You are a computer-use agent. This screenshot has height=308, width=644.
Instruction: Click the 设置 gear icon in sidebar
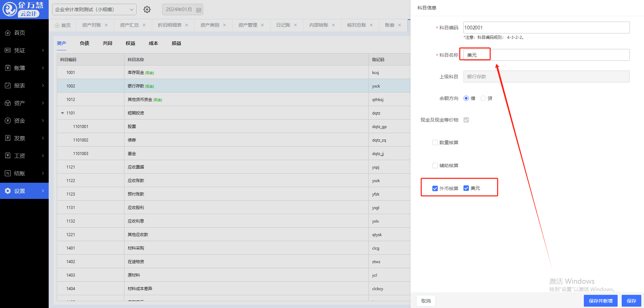click(8, 191)
